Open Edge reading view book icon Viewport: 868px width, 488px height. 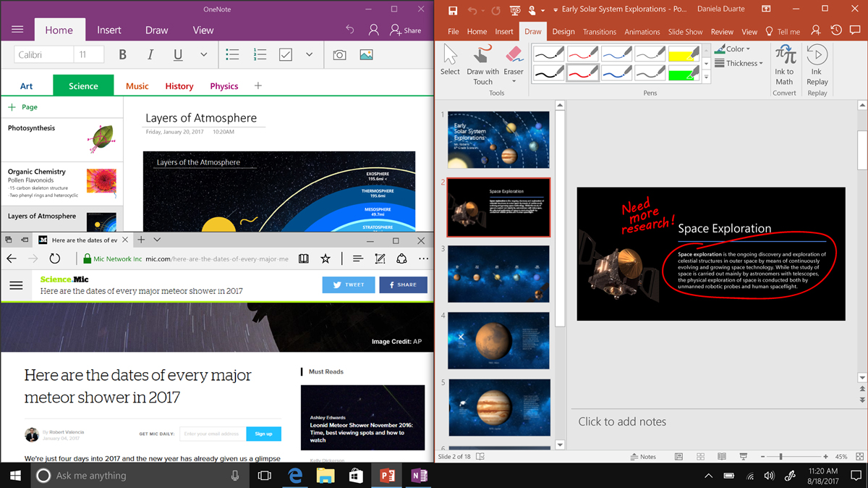click(304, 258)
